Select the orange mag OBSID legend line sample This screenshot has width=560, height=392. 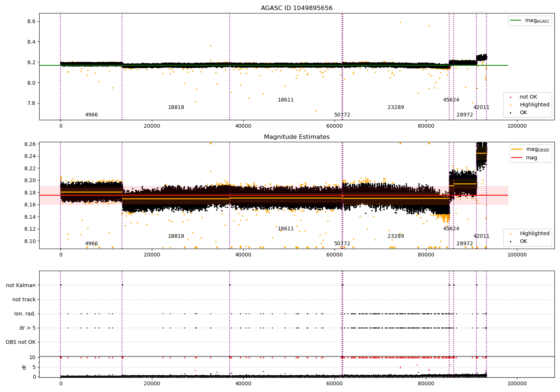(x=517, y=149)
